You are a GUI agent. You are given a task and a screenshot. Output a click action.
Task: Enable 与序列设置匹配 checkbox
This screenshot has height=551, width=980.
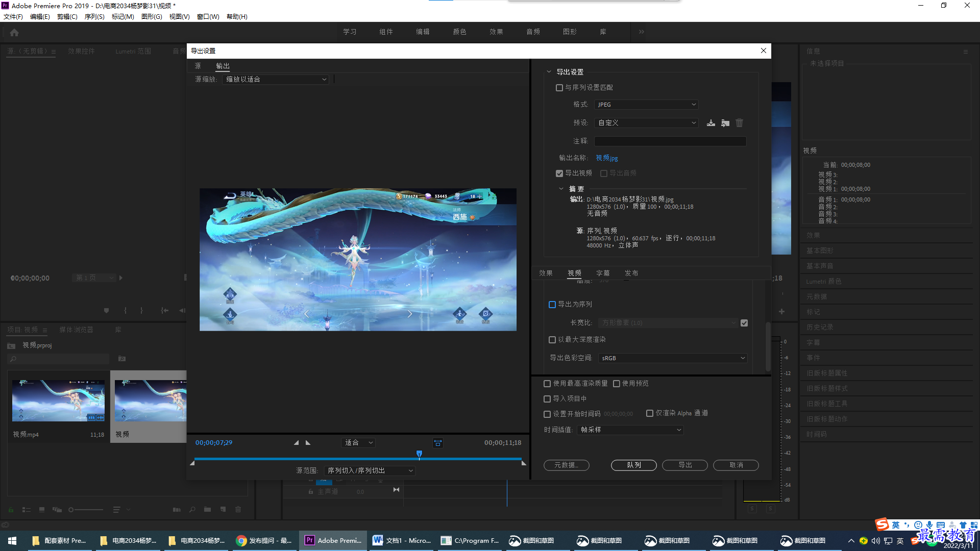[559, 88]
